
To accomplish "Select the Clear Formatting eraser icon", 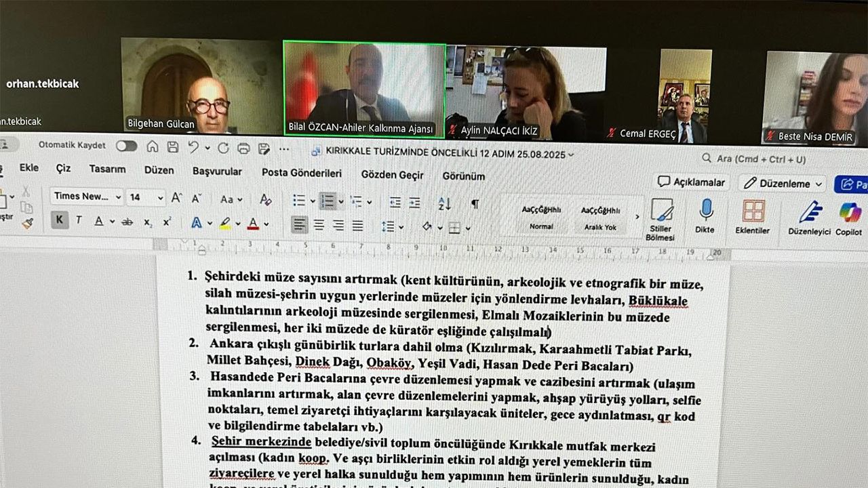I will coord(266,200).
